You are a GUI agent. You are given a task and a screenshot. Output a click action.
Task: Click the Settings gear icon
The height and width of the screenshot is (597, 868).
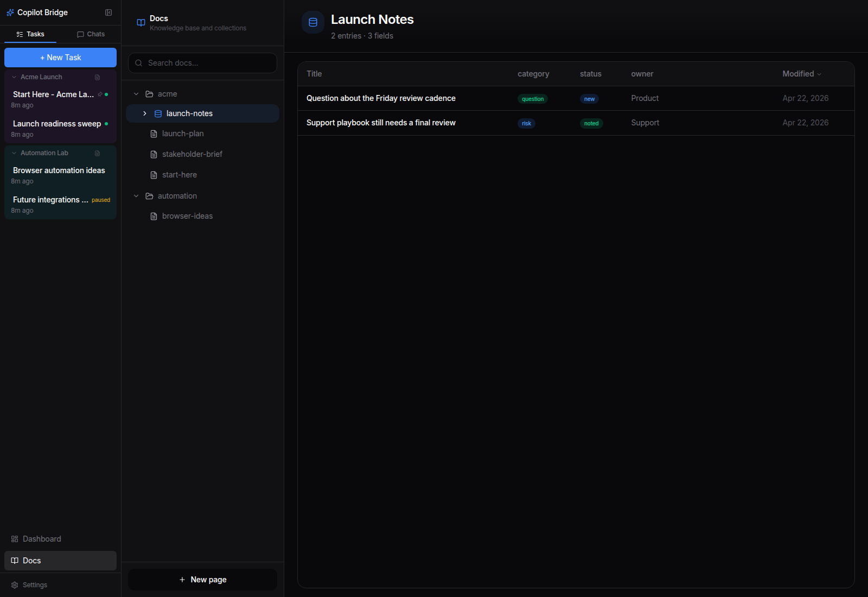coord(15,585)
